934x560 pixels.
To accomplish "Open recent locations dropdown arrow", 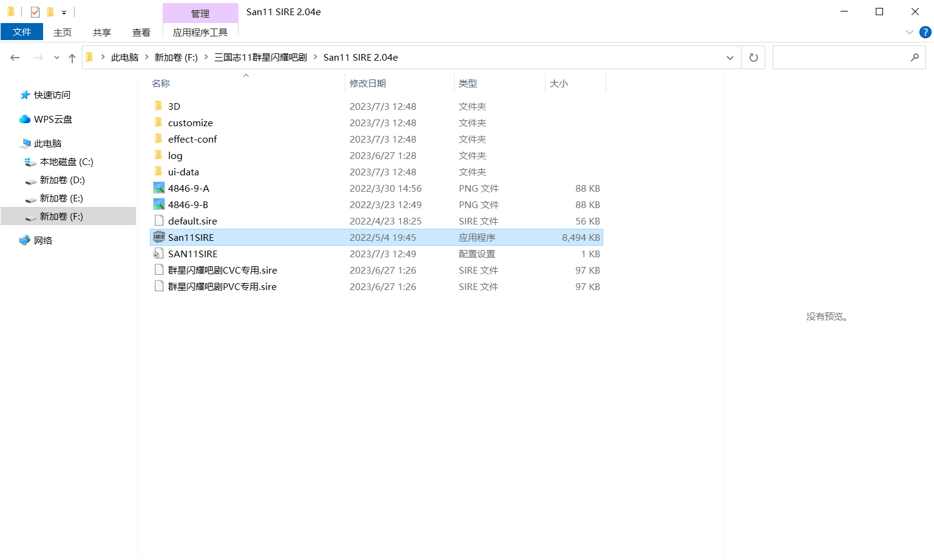I will [x=56, y=58].
